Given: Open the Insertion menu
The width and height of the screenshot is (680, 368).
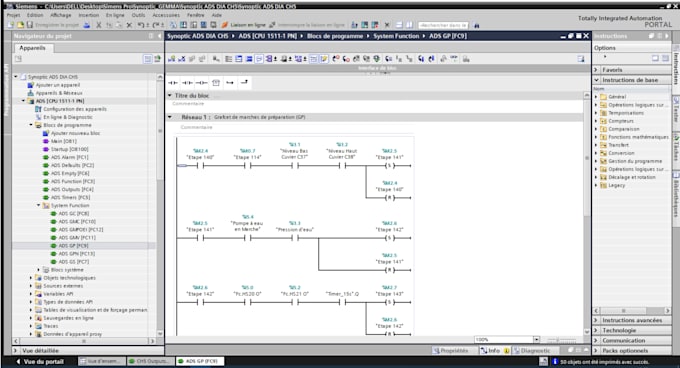Looking at the screenshot, I should pyautogui.click(x=89, y=15).
